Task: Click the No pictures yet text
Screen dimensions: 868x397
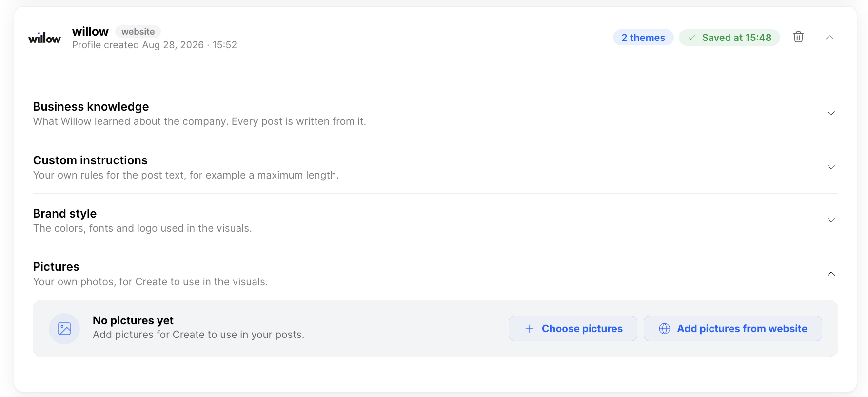Action: tap(133, 320)
